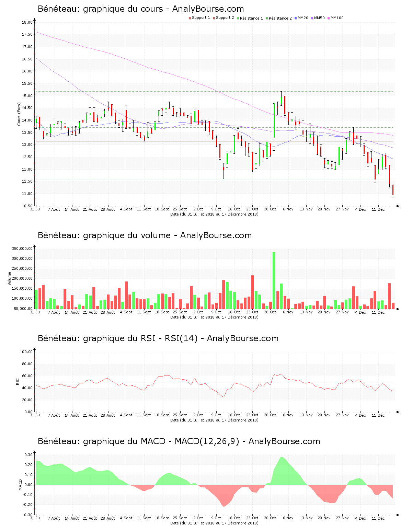The image size is (412, 532).
Task: Click the tallest green volume bar near 30 Oct
Action: (274, 280)
